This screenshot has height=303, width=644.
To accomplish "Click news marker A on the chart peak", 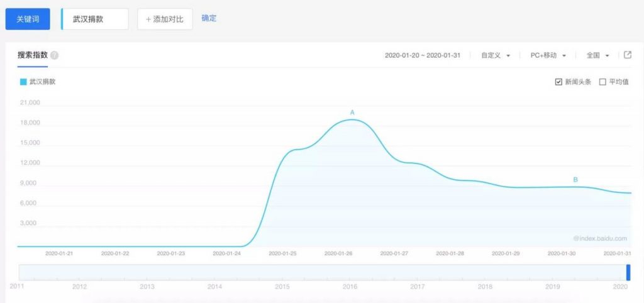I will tap(352, 113).
